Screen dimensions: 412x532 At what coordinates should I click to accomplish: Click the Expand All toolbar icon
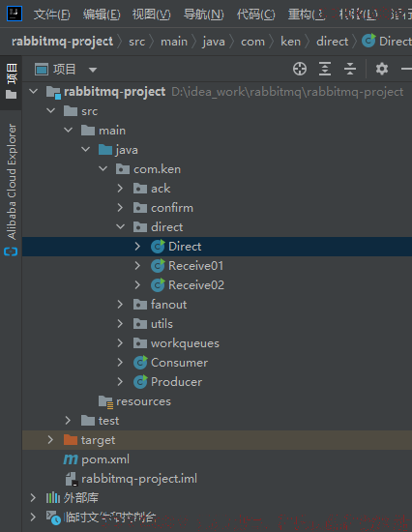coord(325,69)
